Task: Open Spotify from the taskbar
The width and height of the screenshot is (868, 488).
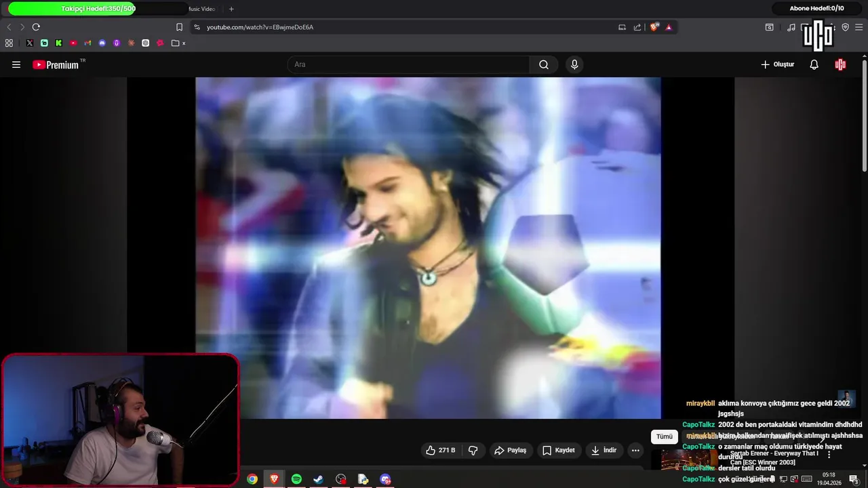Action: click(296, 479)
